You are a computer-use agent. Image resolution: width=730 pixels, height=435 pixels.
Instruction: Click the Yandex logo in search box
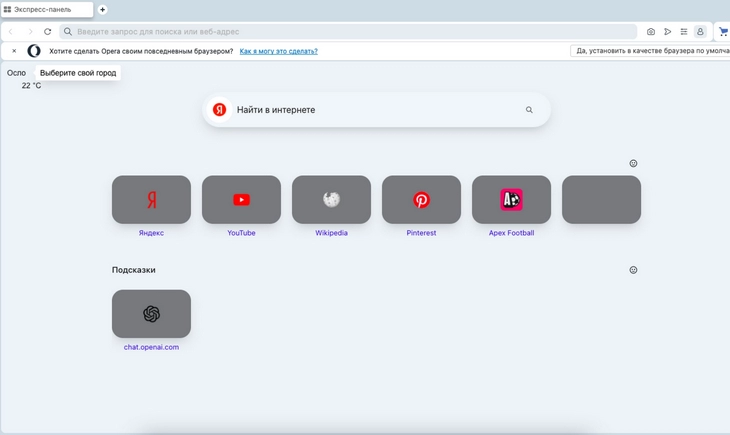[219, 110]
